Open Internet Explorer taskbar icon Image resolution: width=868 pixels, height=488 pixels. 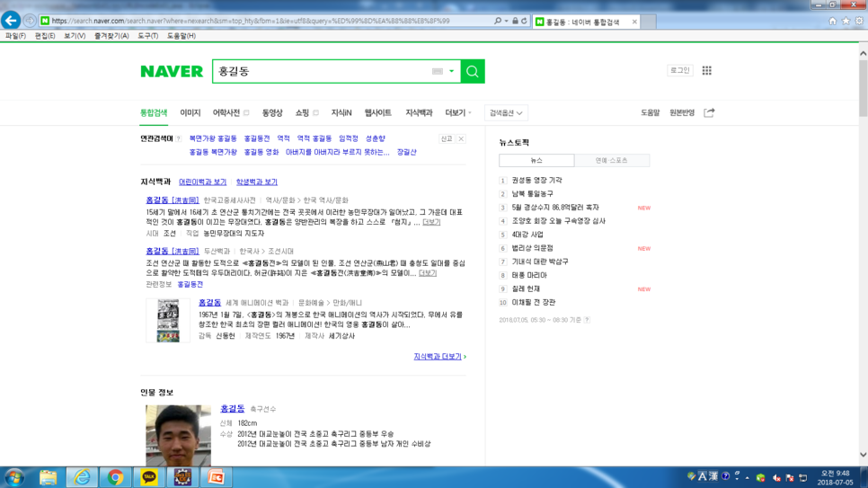(x=82, y=477)
